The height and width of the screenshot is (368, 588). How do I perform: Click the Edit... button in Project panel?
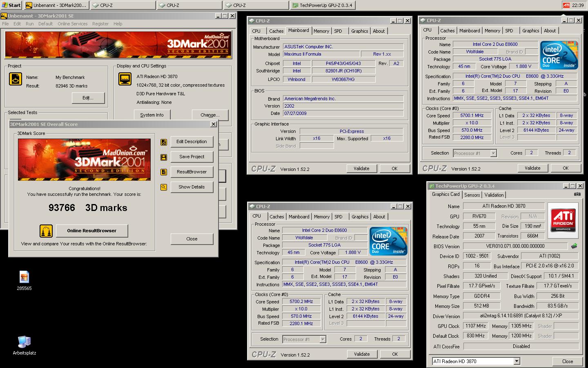click(x=88, y=98)
